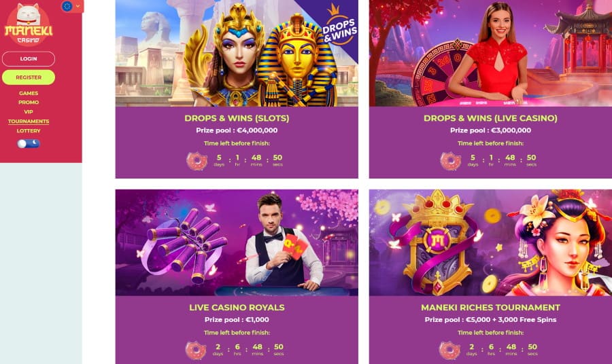Click donut icon under Drops & Wins Slots
This screenshot has height=364, width=612.
[197, 160]
